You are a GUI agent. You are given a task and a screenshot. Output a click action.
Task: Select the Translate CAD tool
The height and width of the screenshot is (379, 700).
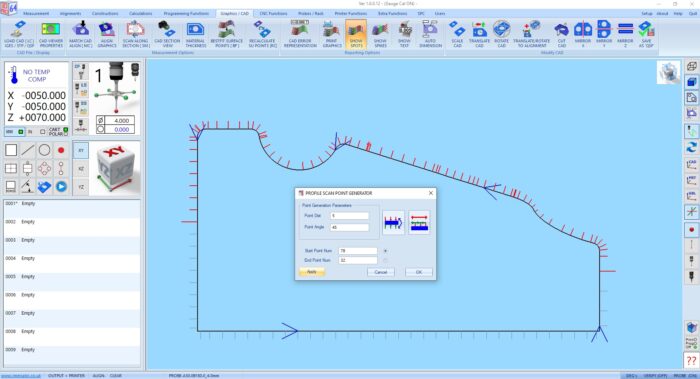click(x=479, y=34)
